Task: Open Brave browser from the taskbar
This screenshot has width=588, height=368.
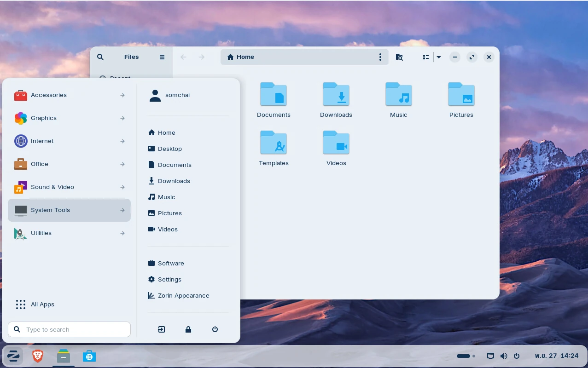Action: (x=38, y=356)
